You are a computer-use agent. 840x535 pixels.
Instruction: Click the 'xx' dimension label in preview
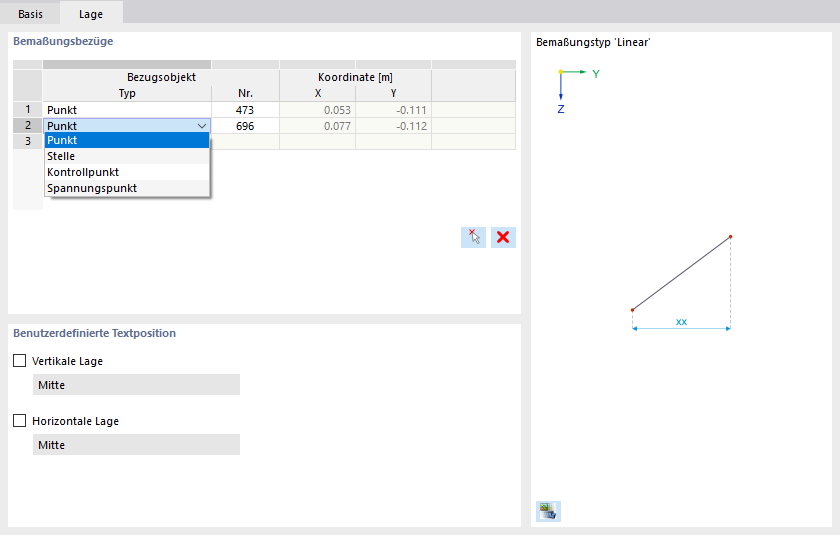681,322
